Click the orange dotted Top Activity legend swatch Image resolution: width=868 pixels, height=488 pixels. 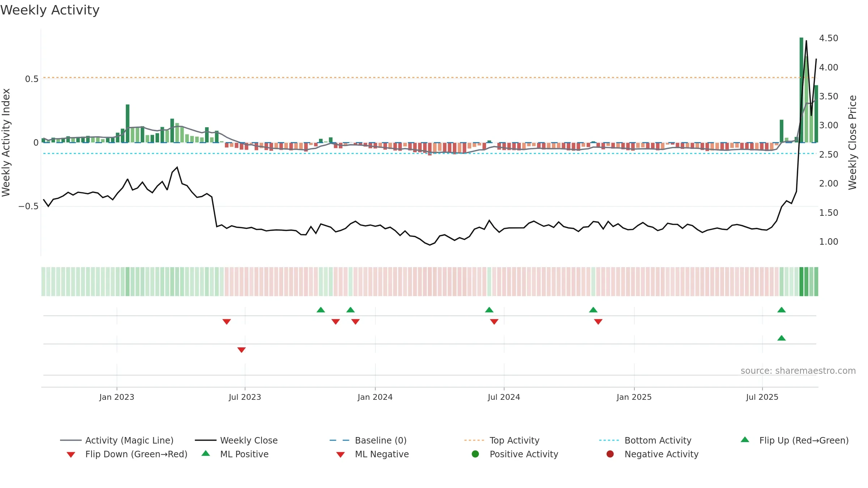(x=474, y=440)
